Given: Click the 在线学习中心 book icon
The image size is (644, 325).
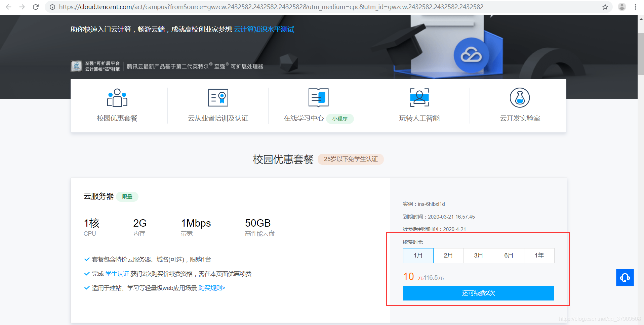Looking at the screenshot, I should 318,98.
